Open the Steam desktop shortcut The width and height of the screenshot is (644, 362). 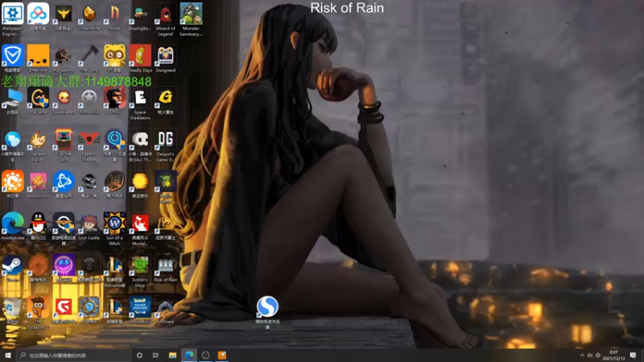[x=12, y=269]
